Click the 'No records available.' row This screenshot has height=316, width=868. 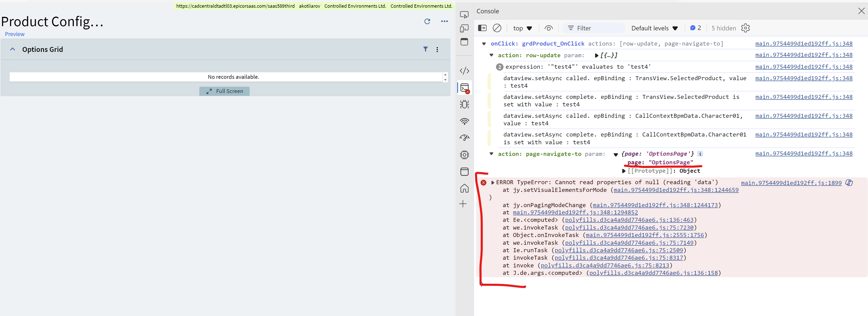[226, 77]
